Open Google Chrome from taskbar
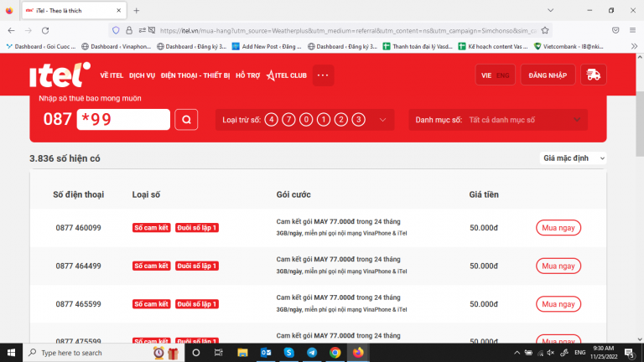This screenshot has width=644, height=362. [335, 353]
